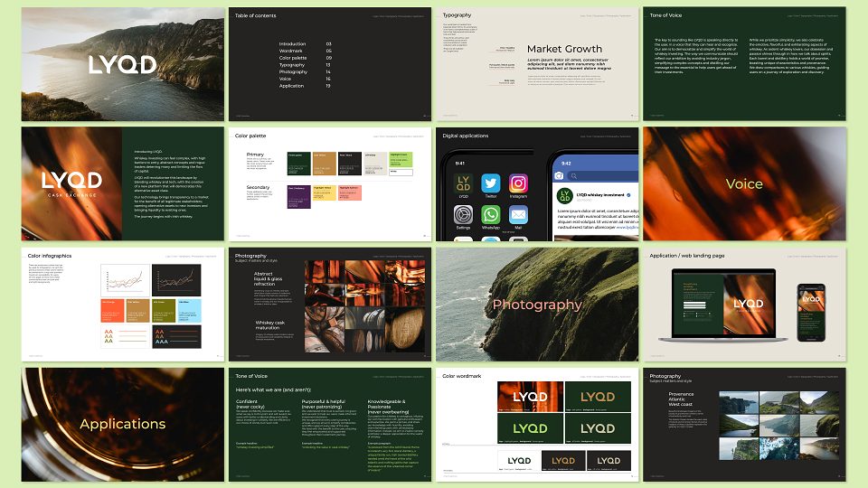Viewport: 868px width, 488px height.
Task: Click Color palette entry in Table of contents
Action: click(x=293, y=58)
